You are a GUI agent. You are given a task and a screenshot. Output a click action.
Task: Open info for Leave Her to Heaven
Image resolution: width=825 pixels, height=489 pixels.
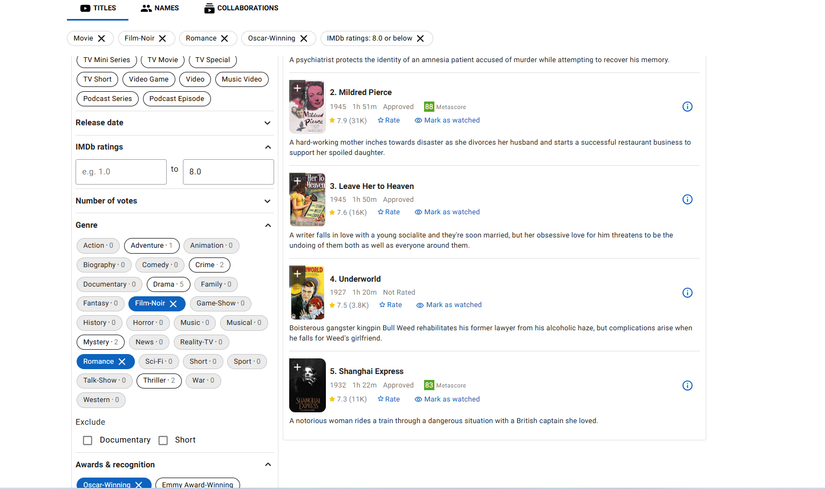(x=687, y=199)
